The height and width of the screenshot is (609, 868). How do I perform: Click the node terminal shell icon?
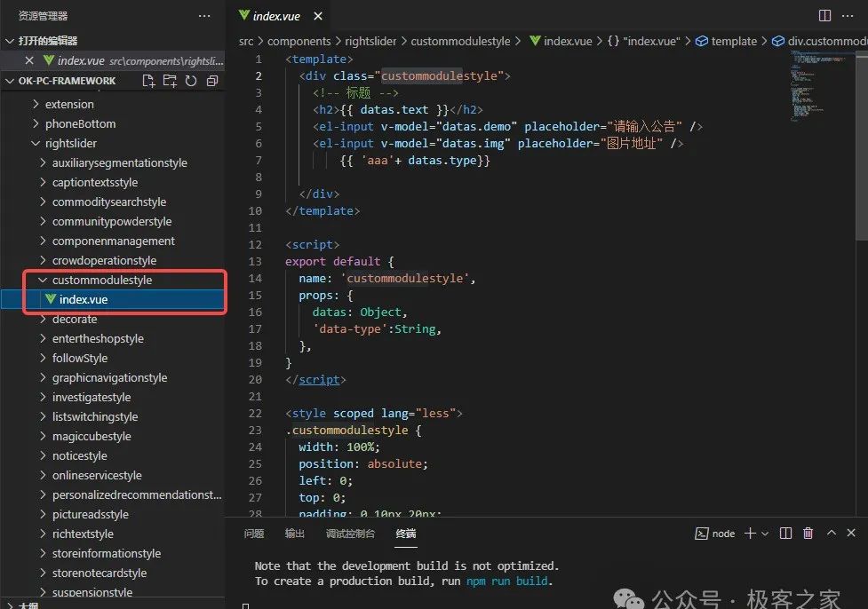pyautogui.click(x=701, y=534)
